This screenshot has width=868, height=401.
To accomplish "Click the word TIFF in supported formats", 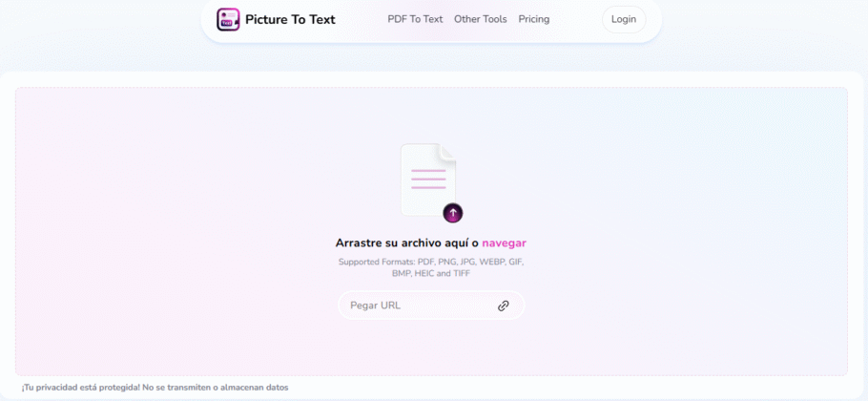I will (462, 274).
